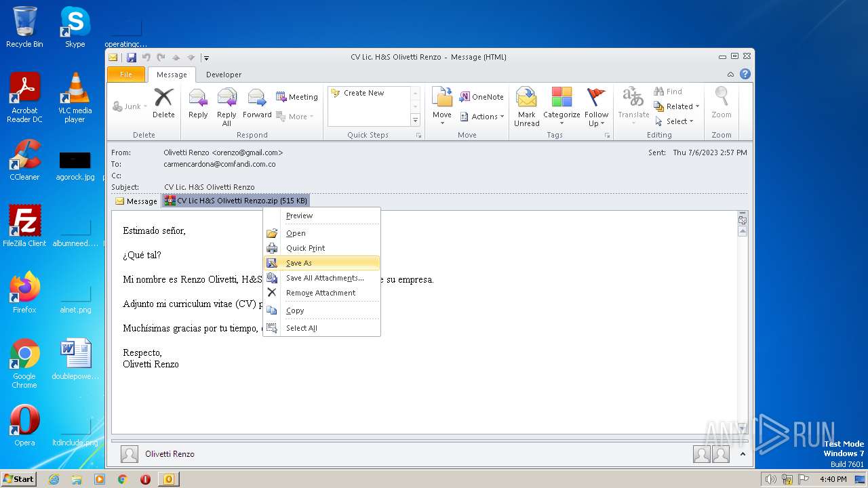Click the Outlook Help question mark icon
The image size is (868, 488).
[x=745, y=75]
